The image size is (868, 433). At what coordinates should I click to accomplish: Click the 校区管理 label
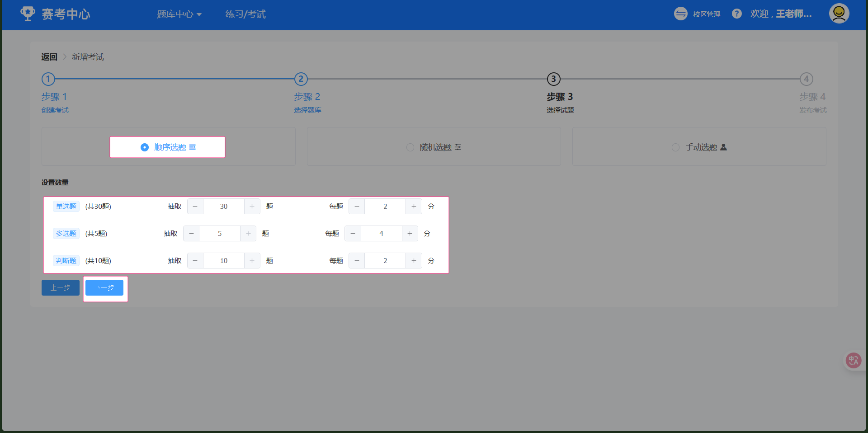pyautogui.click(x=707, y=14)
